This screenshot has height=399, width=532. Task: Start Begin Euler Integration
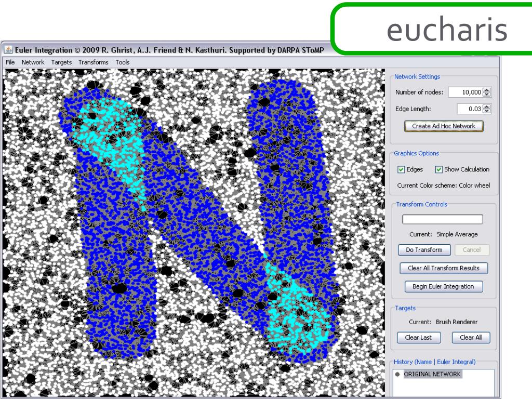(x=444, y=287)
